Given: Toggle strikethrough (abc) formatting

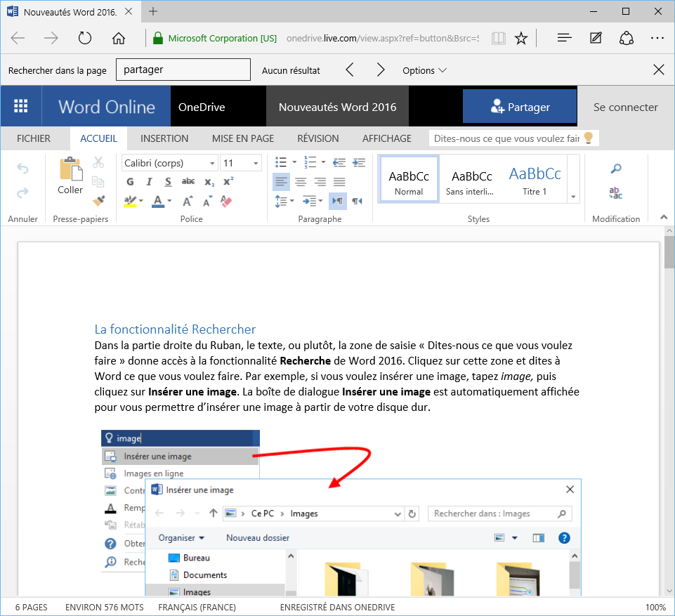Looking at the screenshot, I should coord(188,182).
